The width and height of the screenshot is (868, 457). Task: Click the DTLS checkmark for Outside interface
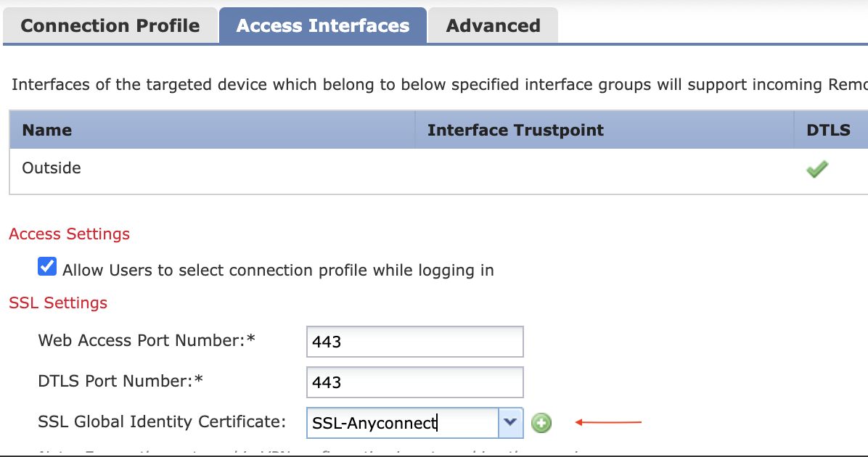817,169
